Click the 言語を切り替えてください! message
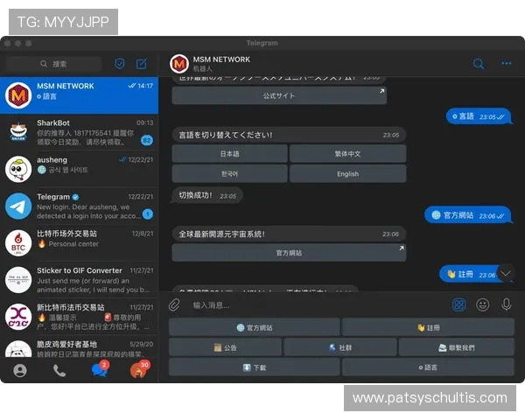 (x=289, y=135)
